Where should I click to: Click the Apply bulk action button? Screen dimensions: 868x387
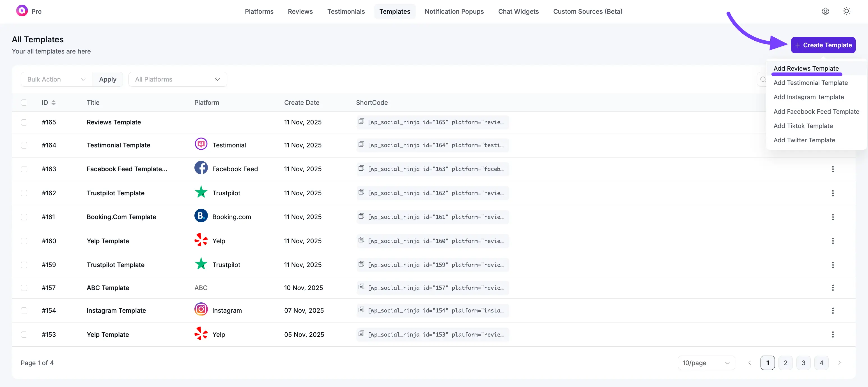coord(107,79)
